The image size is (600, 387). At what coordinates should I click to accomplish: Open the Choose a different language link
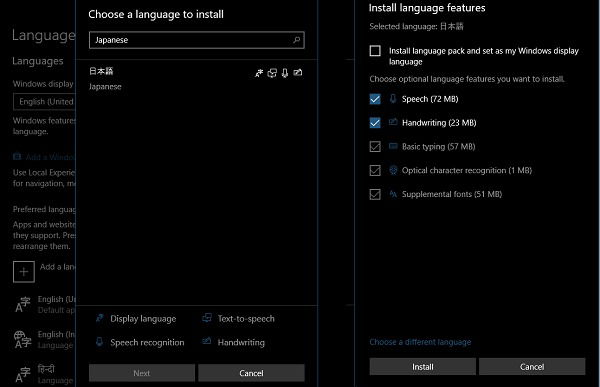[x=420, y=342]
